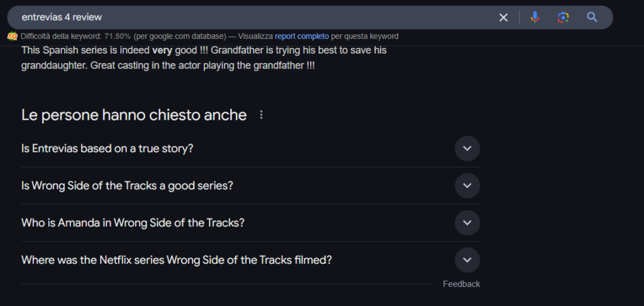Focus the search box containing entrevias 4 review
Image resolution: width=644 pixels, height=306 pixels.
tap(255, 17)
